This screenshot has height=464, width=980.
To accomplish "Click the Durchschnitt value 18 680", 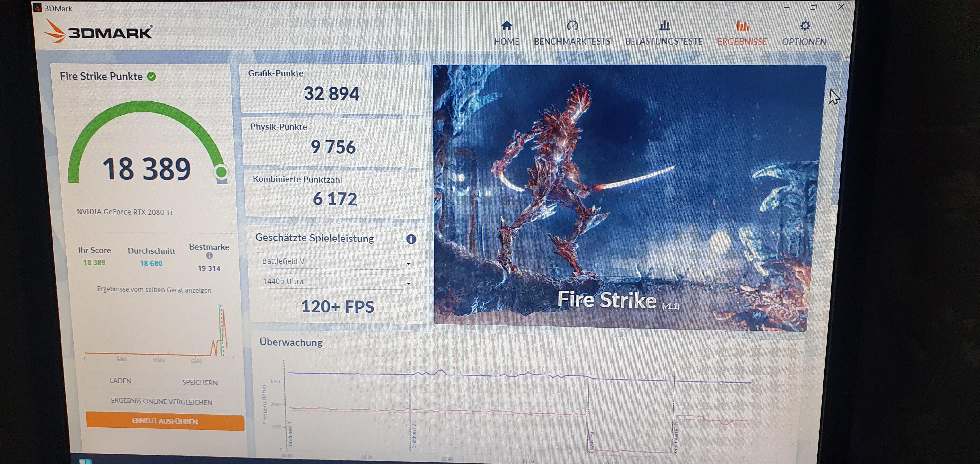I will click(x=151, y=263).
